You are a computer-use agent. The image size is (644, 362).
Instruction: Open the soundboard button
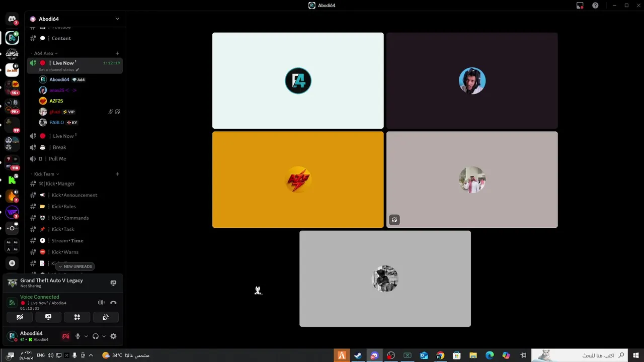click(106, 317)
